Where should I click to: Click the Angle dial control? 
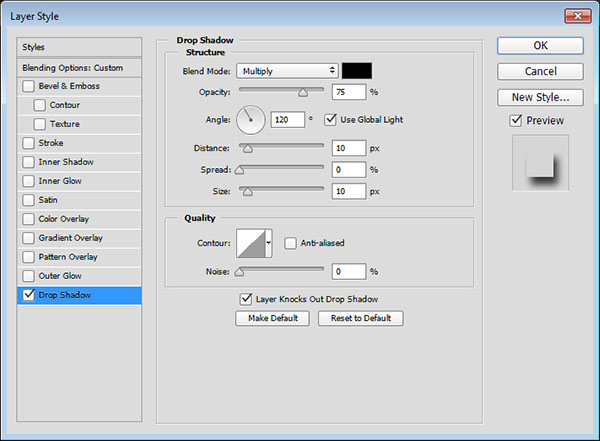pos(251,120)
